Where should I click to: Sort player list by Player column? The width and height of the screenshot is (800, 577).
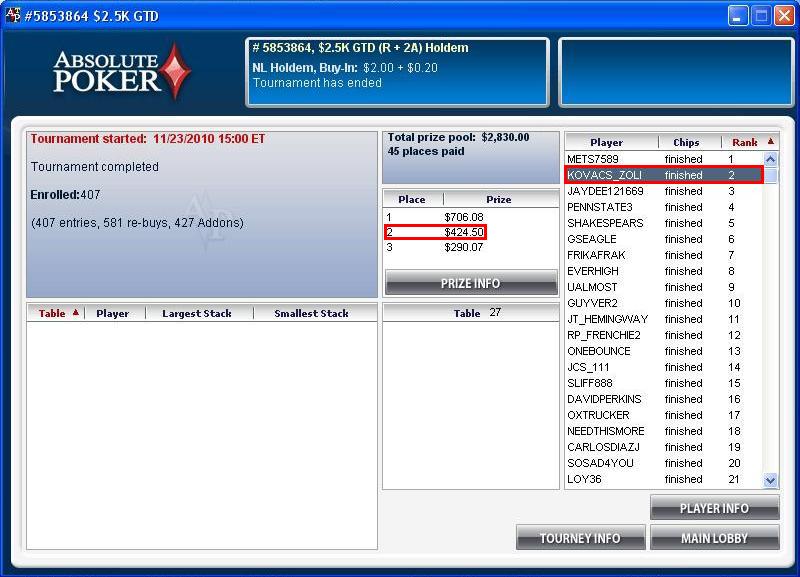coord(607,142)
